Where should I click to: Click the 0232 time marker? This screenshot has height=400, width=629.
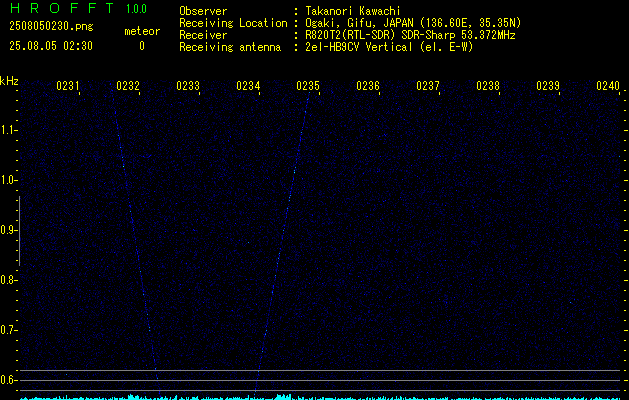(x=128, y=85)
